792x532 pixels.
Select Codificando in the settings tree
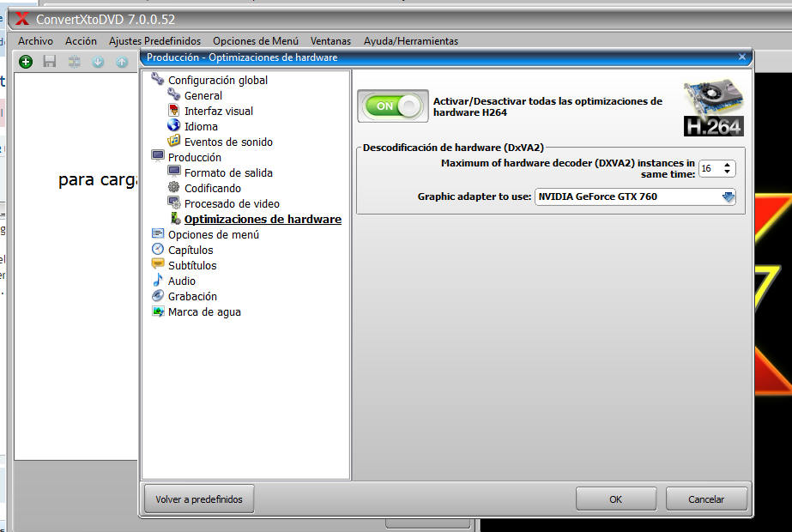point(213,188)
